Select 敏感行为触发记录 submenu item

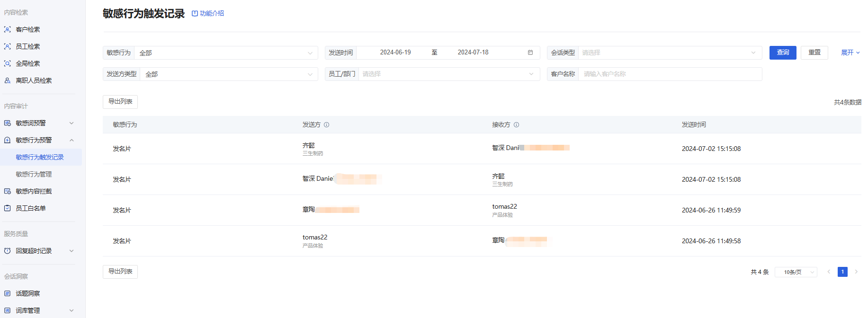click(x=40, y=157)
